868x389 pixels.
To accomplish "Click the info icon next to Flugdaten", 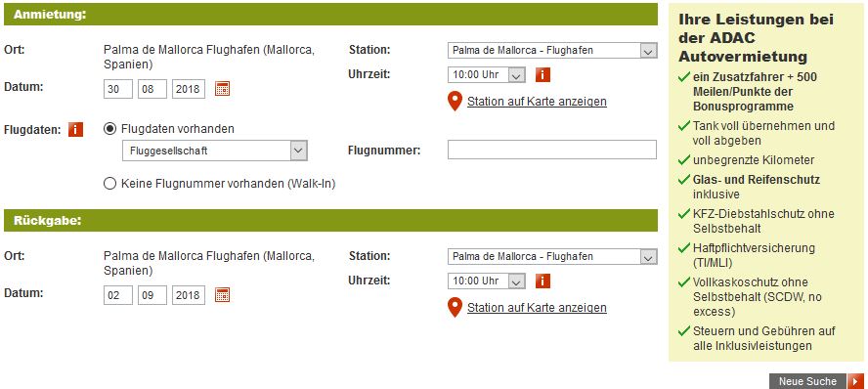I will [76, 129].
